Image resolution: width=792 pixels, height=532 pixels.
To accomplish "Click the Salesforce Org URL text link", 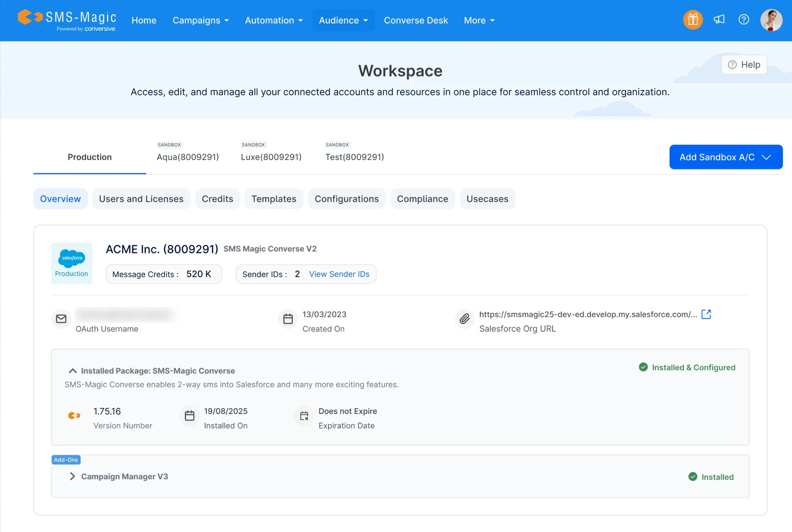I will tap(588, 314).
